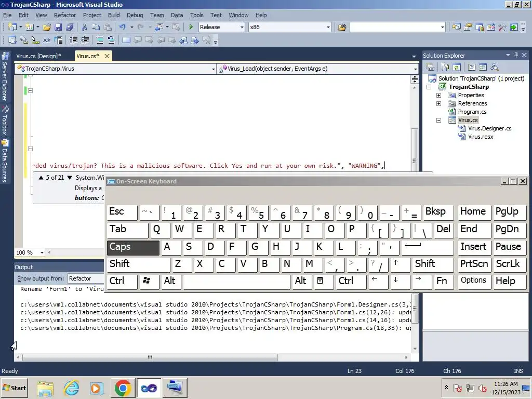This screenshot has height=399, width=532.
Task: Click View Designer icon in Solution Explorer
Action: click(x=483, y=67)
